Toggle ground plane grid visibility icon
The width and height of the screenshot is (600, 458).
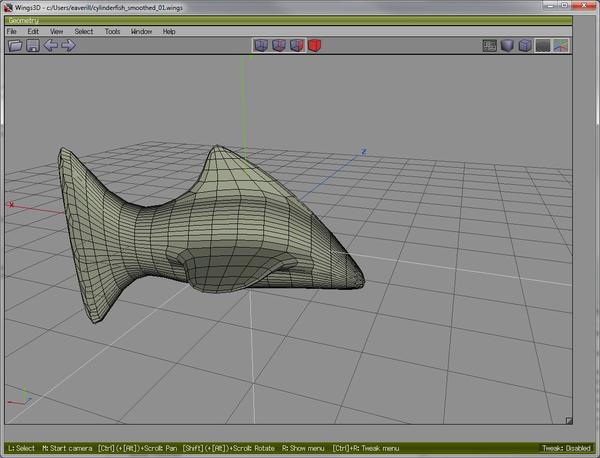click(x=543, y=46)
